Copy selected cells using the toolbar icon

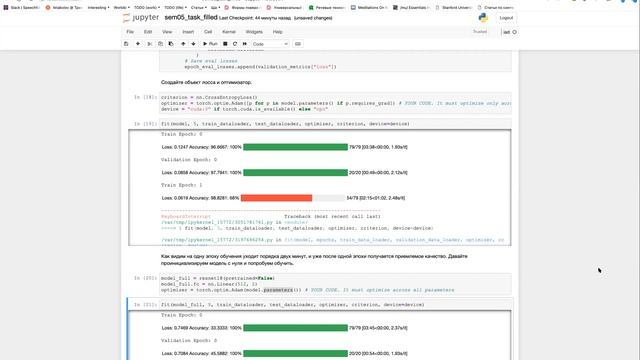(x=160, y=44)
